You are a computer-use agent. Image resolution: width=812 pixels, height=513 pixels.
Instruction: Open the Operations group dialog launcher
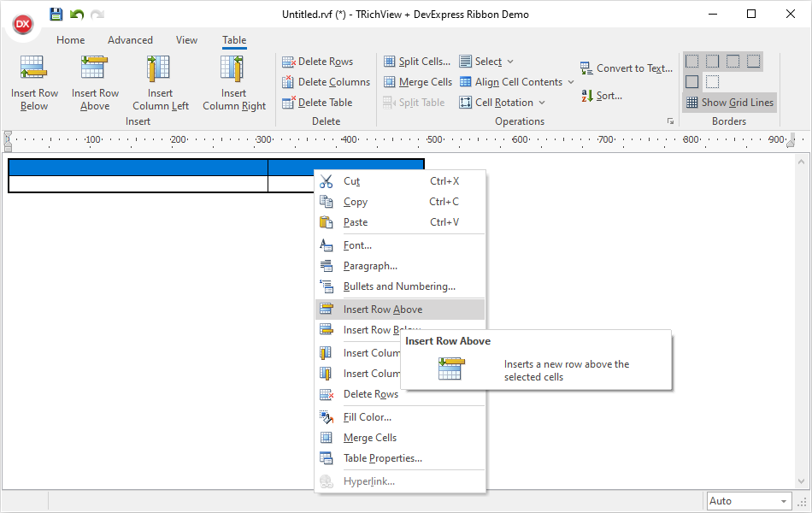click(x=670, y=121)
